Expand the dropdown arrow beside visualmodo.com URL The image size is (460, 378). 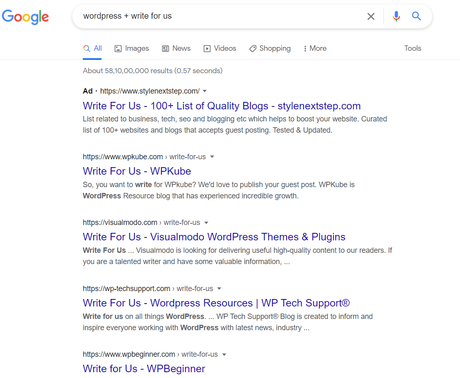[206, 223]
